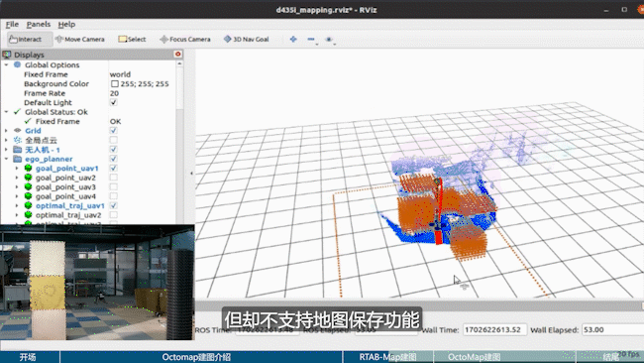Screen dimensions: 644x363
Task: Click the Background Color swatch
Action: (x=115, y=84)
